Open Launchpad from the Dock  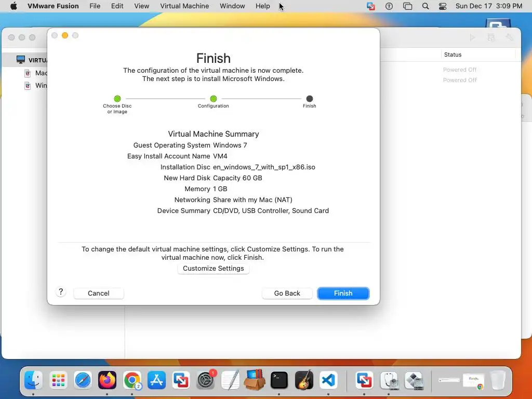[x=58, y=380]
